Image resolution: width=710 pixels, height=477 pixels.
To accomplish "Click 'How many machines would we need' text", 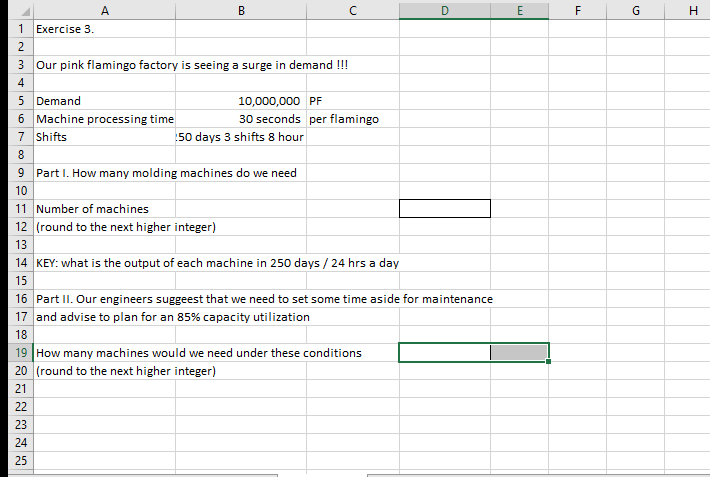I will pos(199,353).
